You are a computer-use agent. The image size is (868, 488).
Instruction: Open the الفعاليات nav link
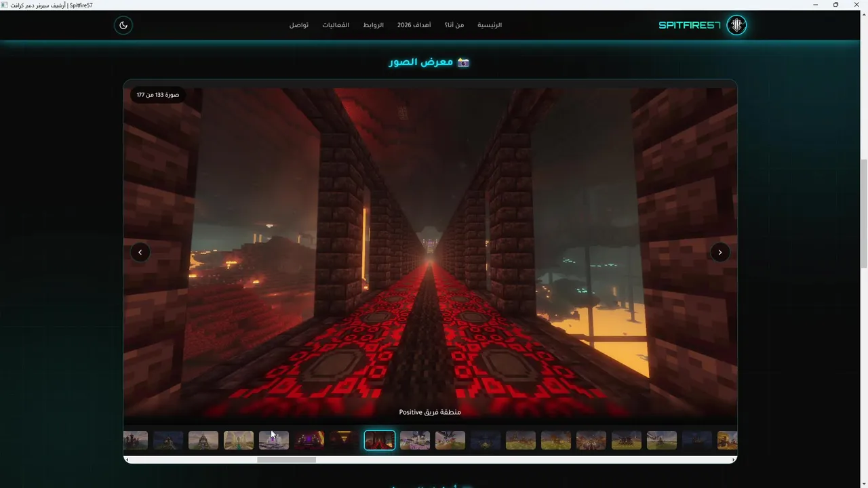(x=336, y=25)
